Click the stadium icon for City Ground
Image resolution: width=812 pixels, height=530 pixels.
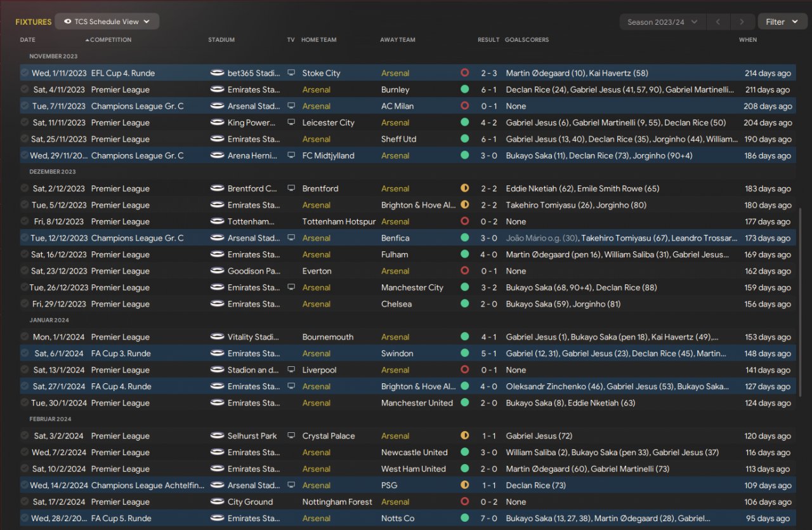(x=217, y=502)
